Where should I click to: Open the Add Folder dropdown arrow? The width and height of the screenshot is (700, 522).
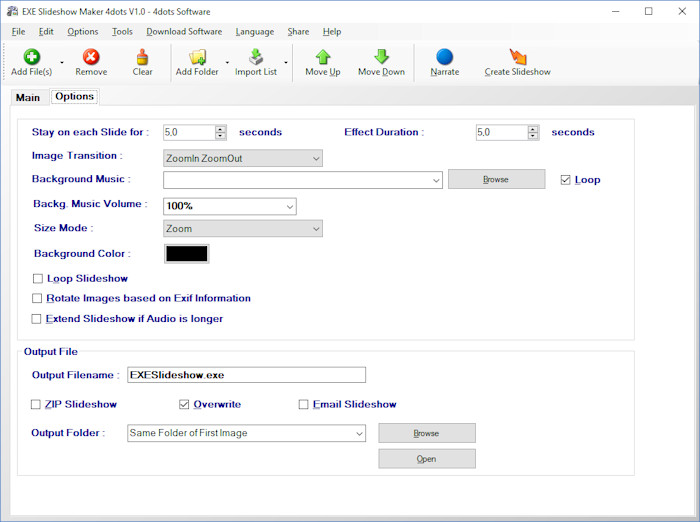pos(227,63)
